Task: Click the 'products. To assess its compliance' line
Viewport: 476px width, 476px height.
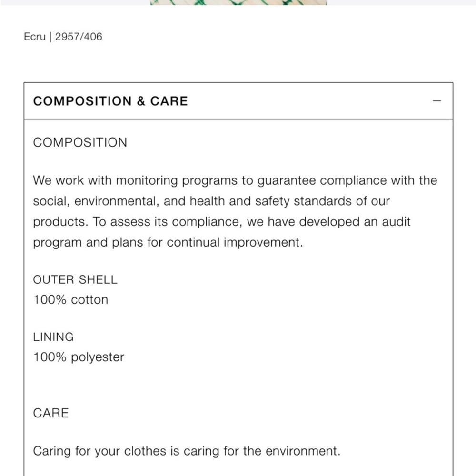Action: [222, 222]
